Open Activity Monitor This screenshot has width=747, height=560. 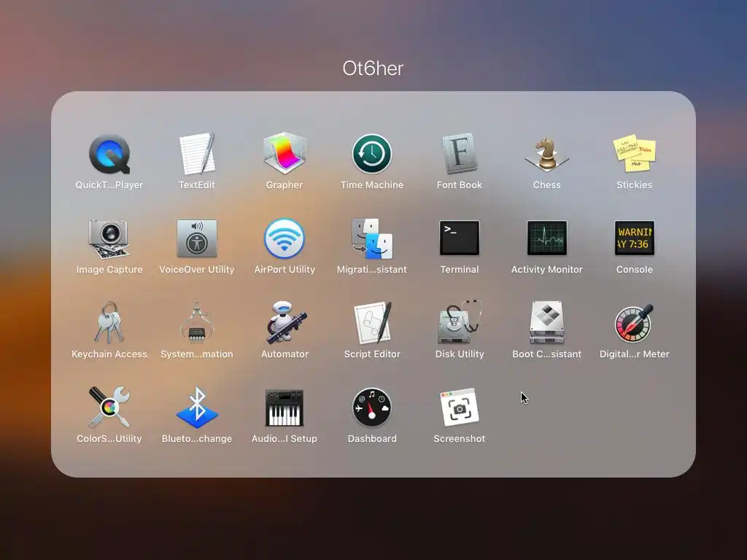pos(547,238)
